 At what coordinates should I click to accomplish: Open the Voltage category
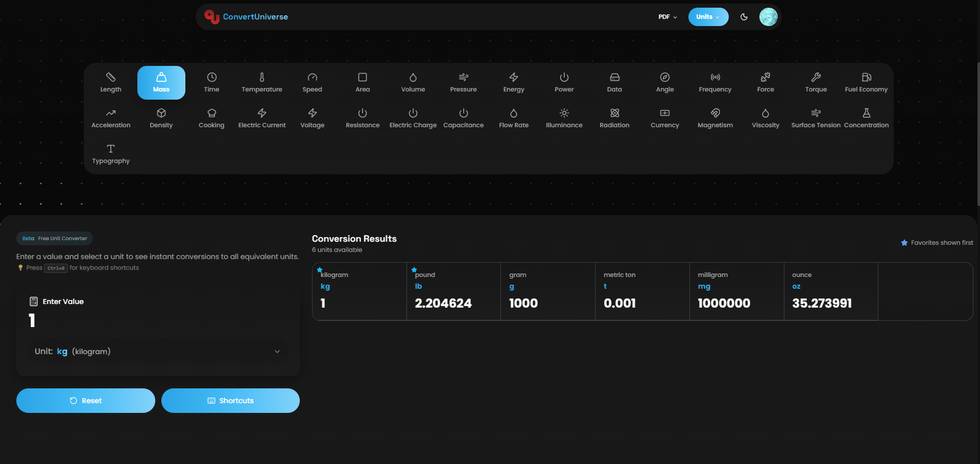coord(312,118)
